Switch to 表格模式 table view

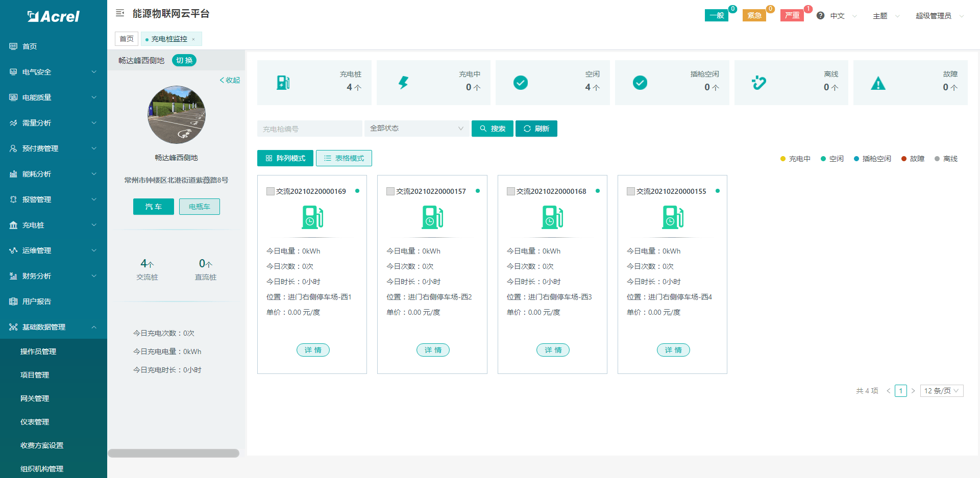[x=344, y=158]
